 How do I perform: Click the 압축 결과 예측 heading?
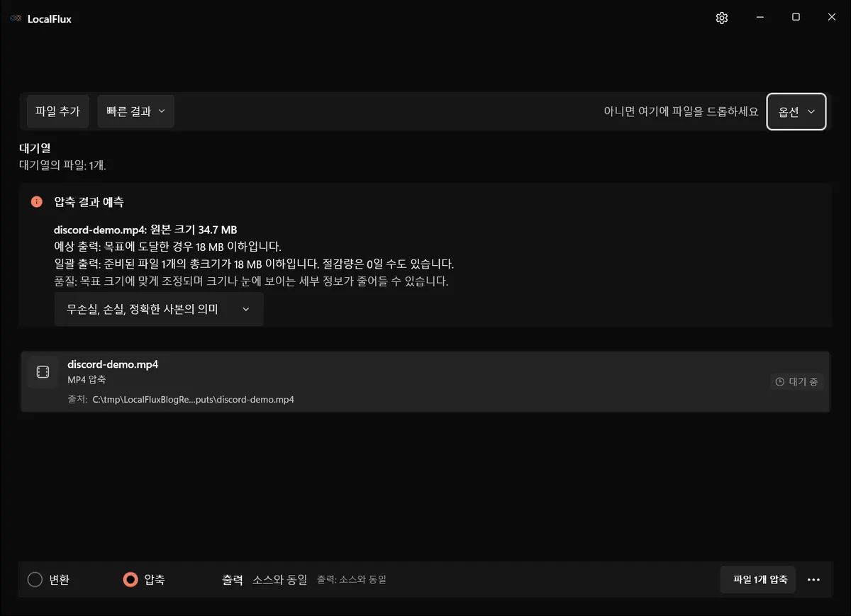click(89, 202)
